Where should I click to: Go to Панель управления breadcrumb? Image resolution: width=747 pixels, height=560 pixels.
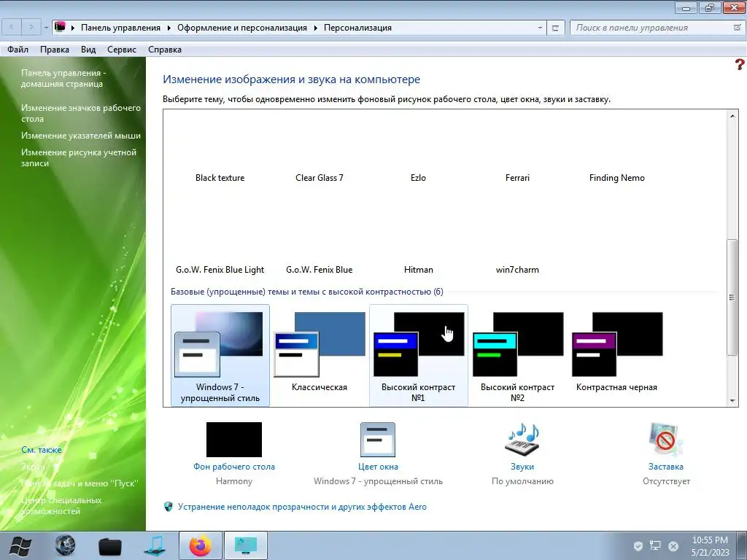tap(120, 28)
